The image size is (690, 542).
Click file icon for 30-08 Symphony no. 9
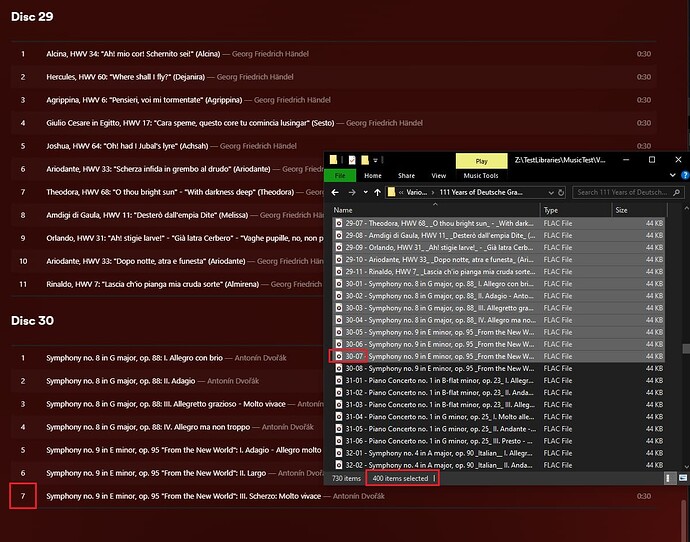point(339,368)
